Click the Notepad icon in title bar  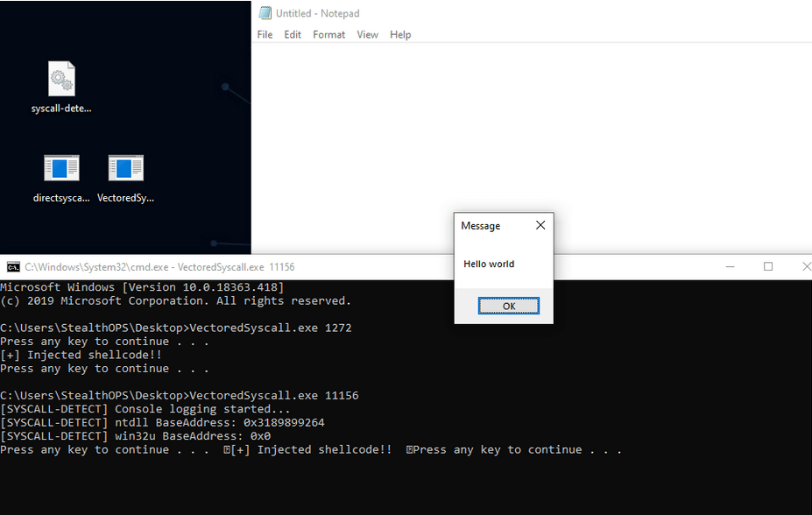pyautogui.click(x=265, y=13)
